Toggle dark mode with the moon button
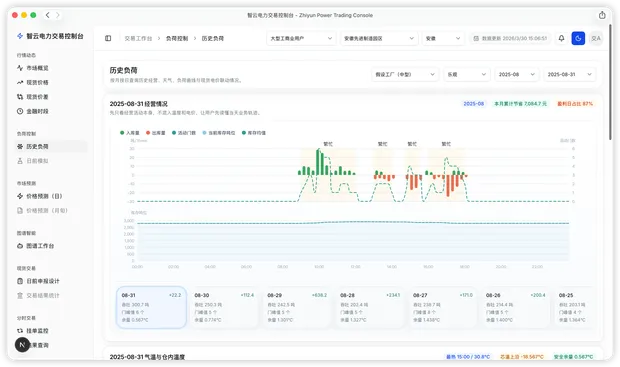620x367 pixels. point(578,38)
